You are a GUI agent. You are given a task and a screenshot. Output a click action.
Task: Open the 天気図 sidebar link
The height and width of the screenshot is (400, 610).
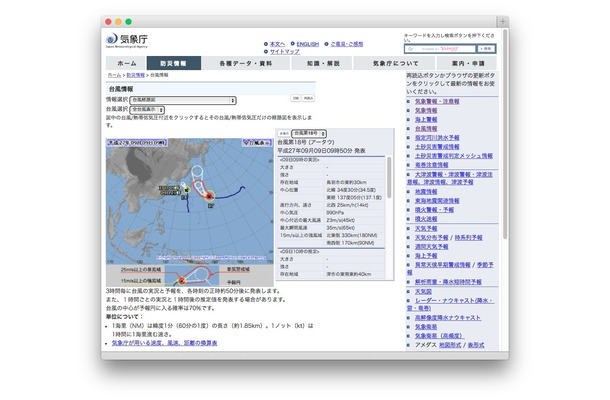point(423,291)
